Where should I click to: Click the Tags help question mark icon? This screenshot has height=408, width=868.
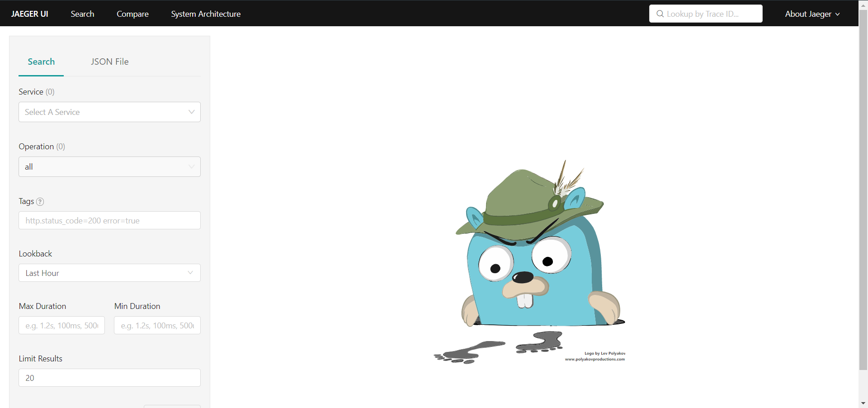click(40, 202)
